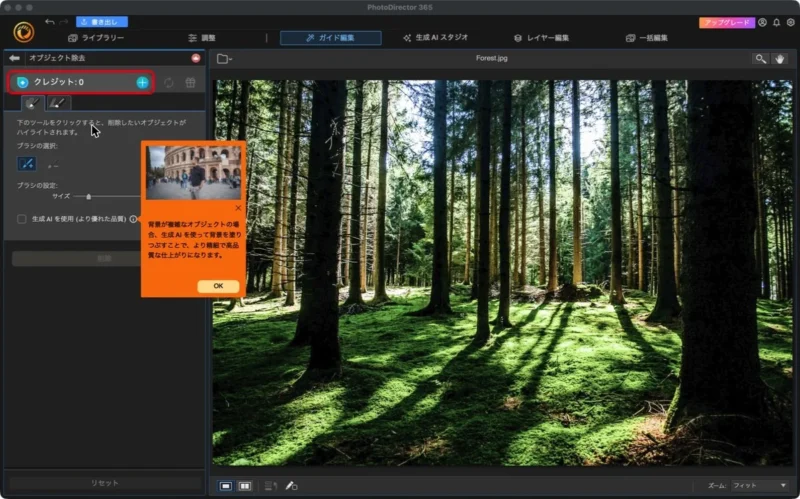The width and height of the screenshot is (800, 499).
Task: Select the first brush removal tab
Action: click(33, 103)
